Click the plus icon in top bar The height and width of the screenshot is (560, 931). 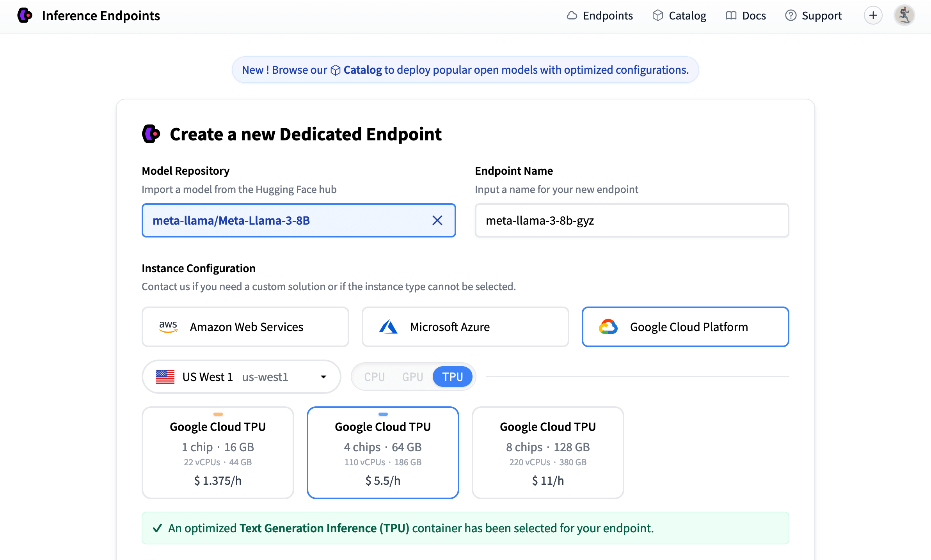pyautogui.click(x=873, y=16)
